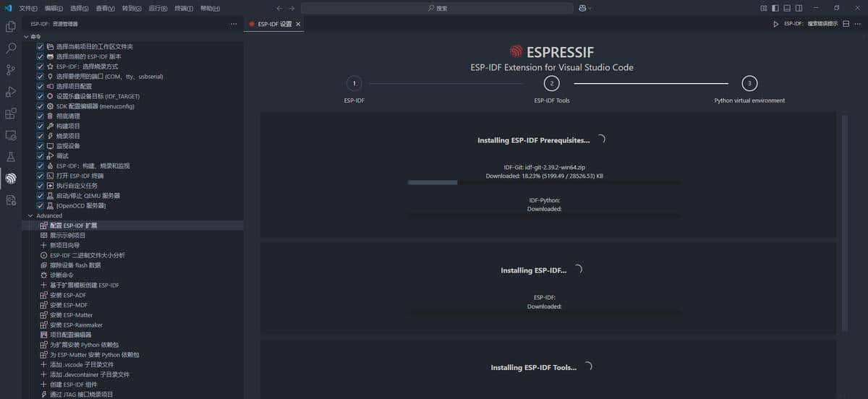Viewport: 868px width, 399px height.
Task: Click the setup page vertical scrollbar
Action: tap(844, 223)
